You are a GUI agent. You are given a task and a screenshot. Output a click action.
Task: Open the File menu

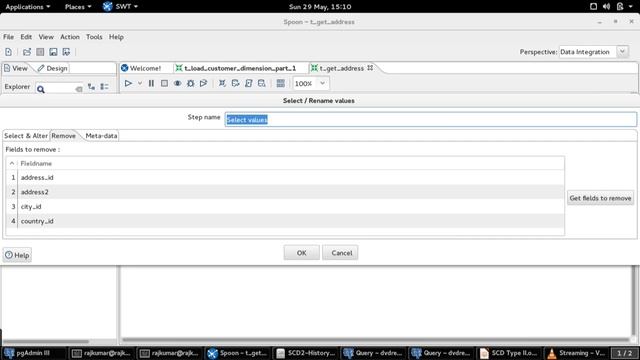pos(9,37)
